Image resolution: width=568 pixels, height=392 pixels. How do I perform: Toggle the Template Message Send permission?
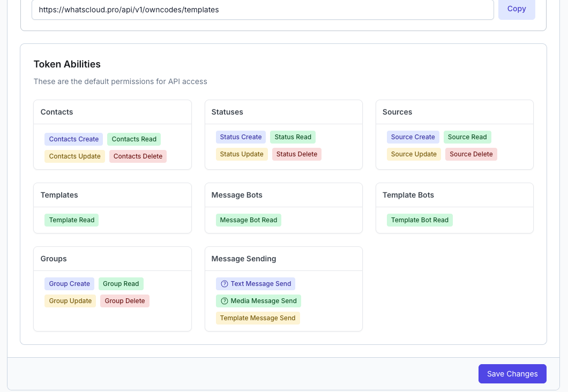[x=258, y=318]
